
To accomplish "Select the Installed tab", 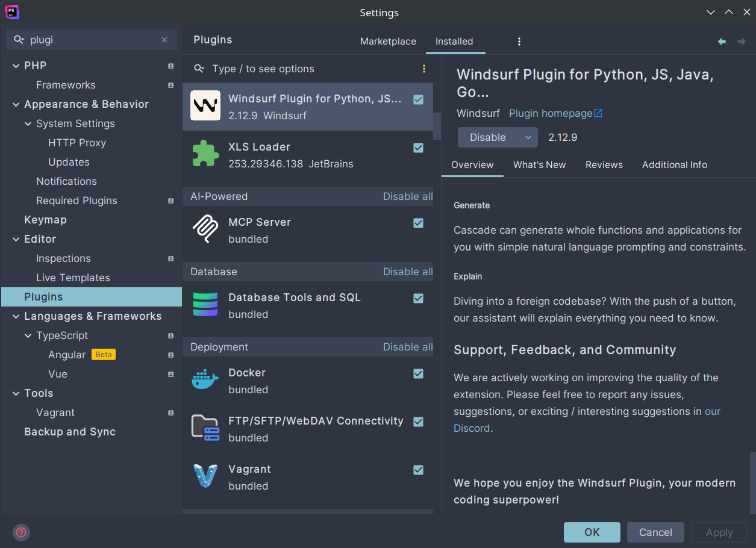I will pos(454,42).
